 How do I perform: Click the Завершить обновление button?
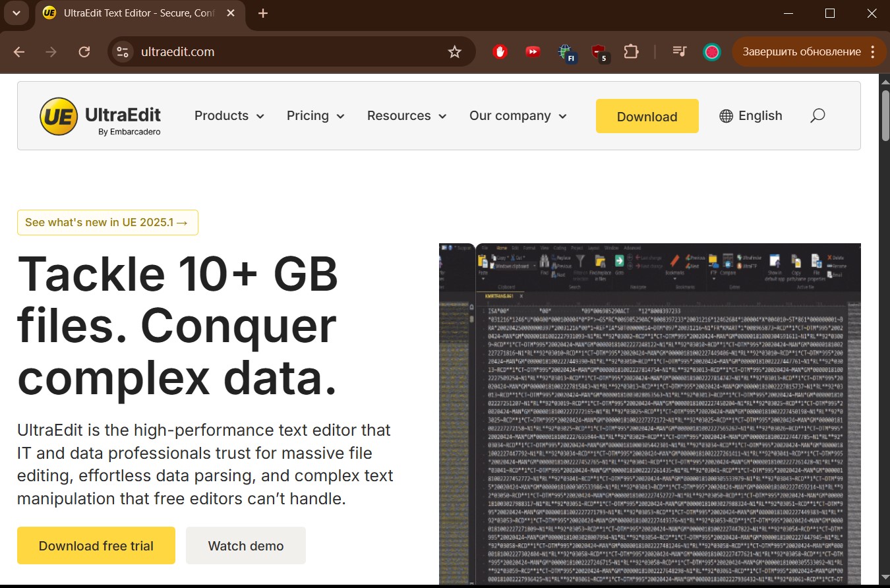802,51
